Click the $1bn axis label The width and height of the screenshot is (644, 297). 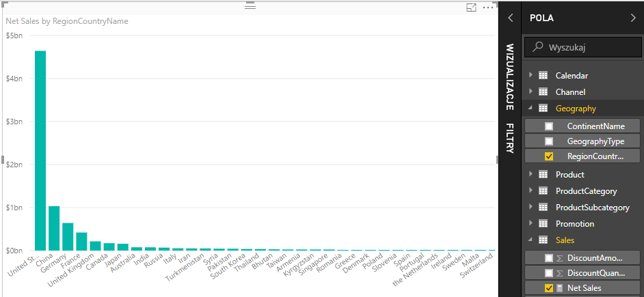point(14,207)
